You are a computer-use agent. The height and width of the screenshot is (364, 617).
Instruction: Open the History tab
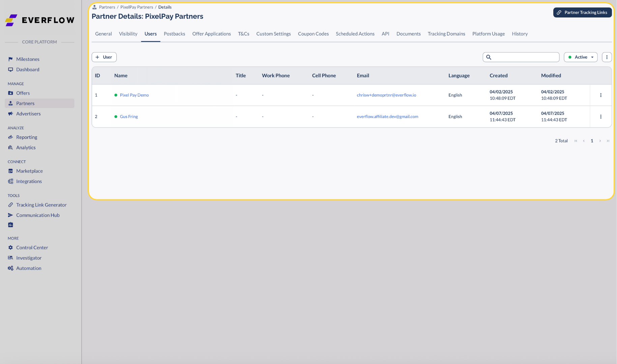click(x=520, y=34)
